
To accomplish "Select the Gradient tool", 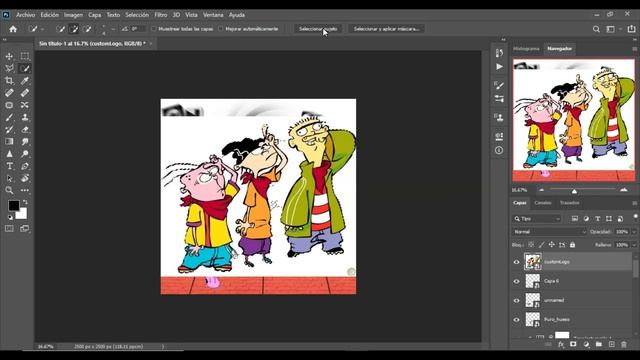I will tap(9, 142).
